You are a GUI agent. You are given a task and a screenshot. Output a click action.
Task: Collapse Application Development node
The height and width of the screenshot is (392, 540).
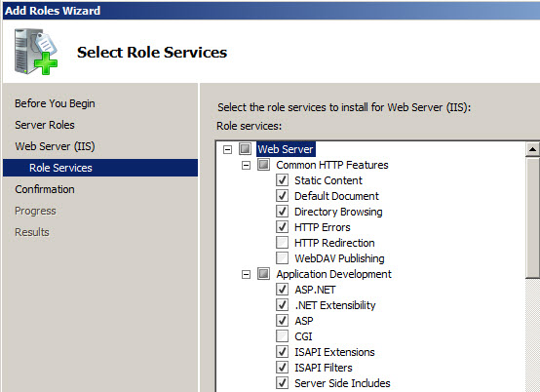tap(246, 275)
